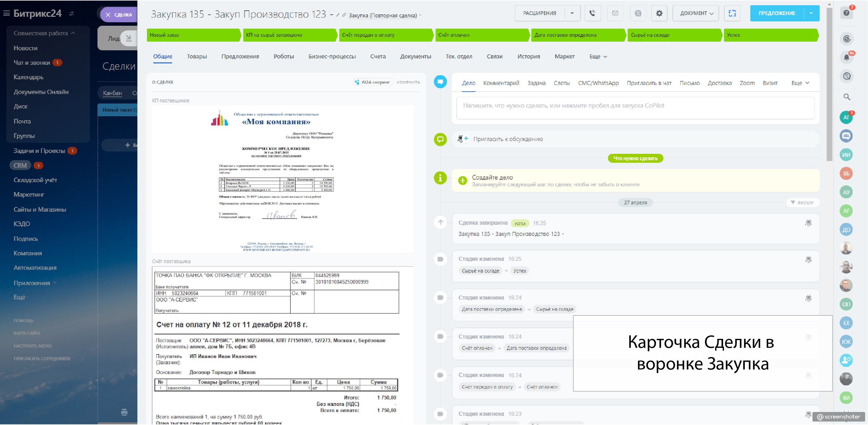
Task: Open the settings gear in deal header
Action: pos(659,14)
